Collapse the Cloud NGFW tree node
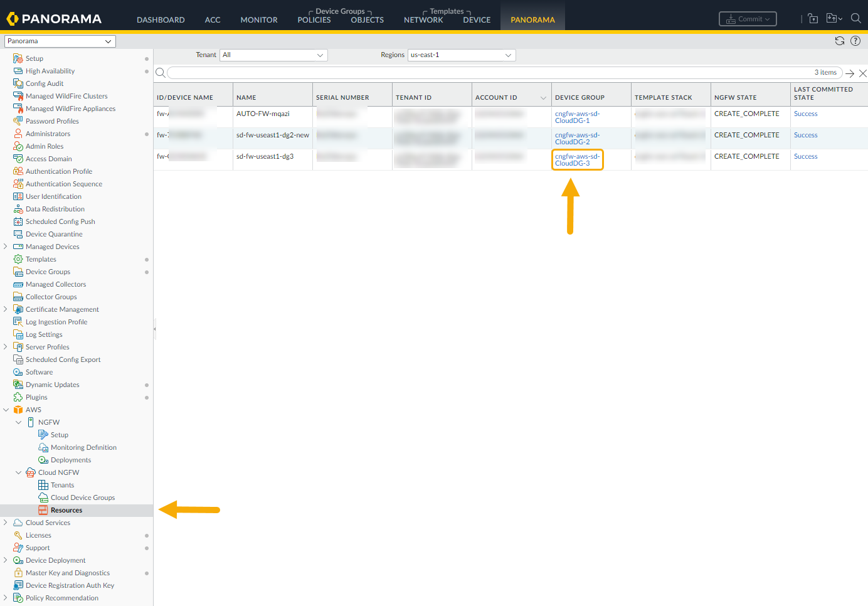The height and width of the screenshot is (606, 868). (x=19, y=472)
